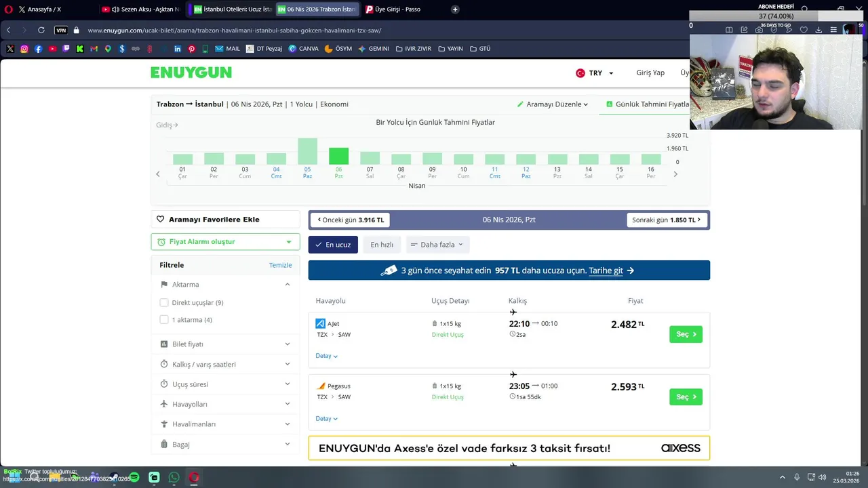Open the ÖSYM bookmark
This screenshot has width=868, height=488.
coord(338,49)
